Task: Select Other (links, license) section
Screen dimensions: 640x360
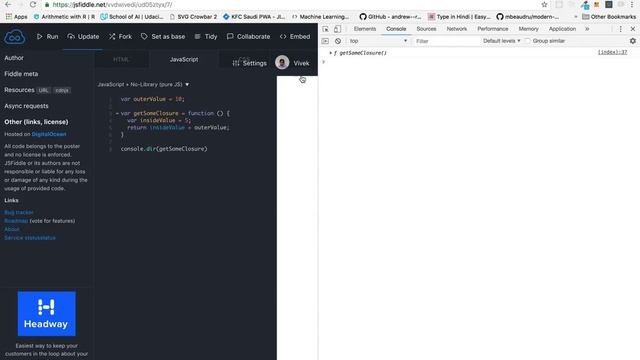Action: click(x=36, y=122)
